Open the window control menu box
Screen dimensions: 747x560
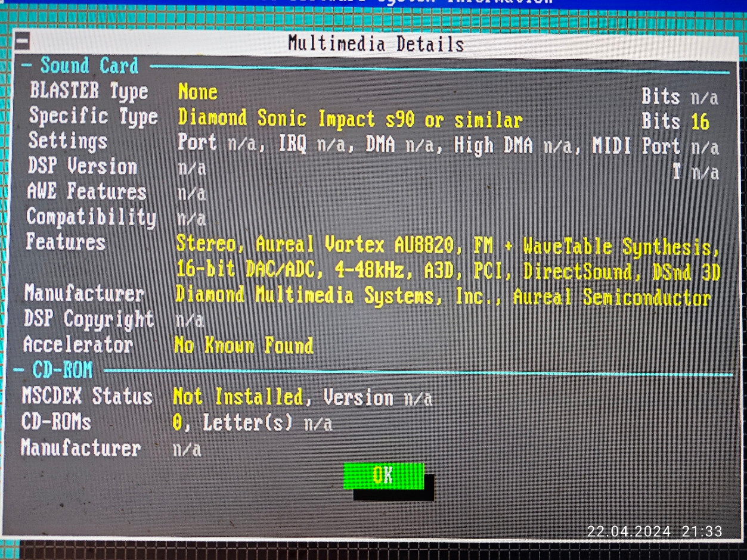23,42
